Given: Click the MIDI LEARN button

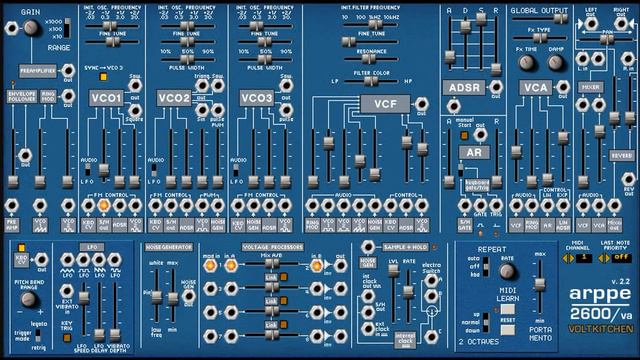Looking at the screenshot, I should click(507, 309).
